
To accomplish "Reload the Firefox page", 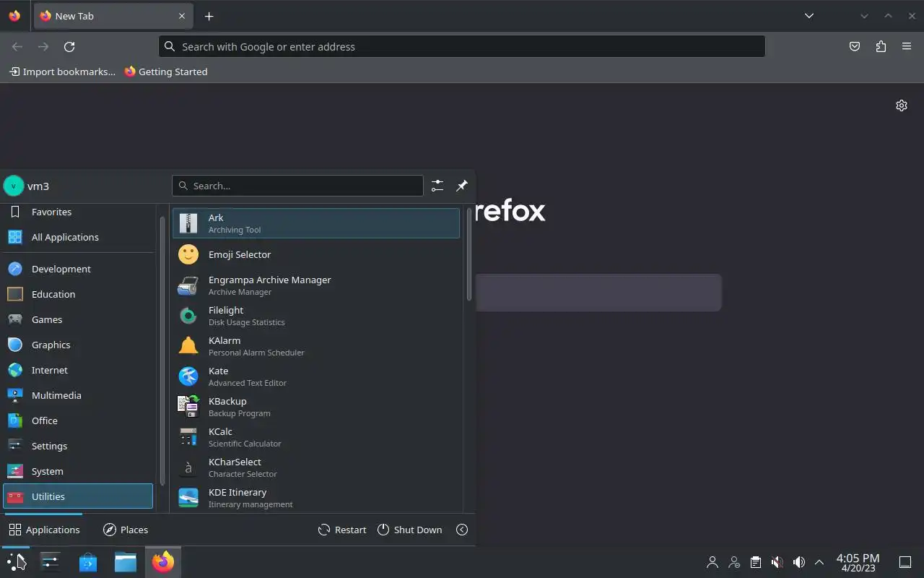I will click(69, 46).
